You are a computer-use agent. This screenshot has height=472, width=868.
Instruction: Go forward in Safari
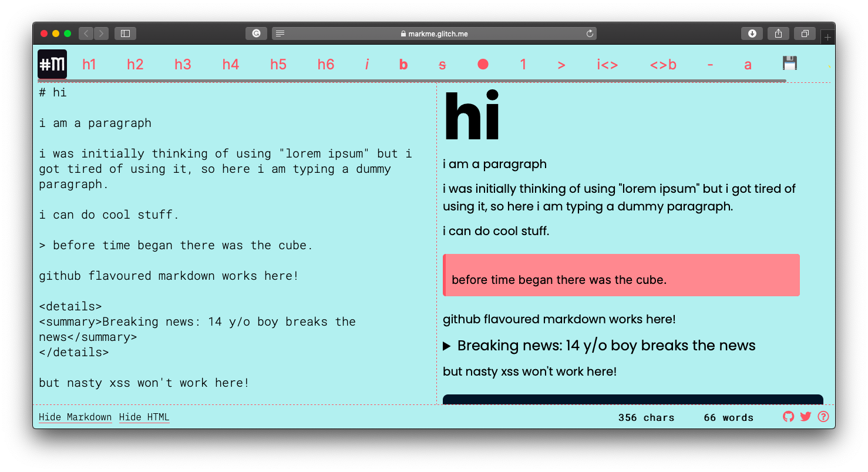pyautogui.click(x=101, y=34)
